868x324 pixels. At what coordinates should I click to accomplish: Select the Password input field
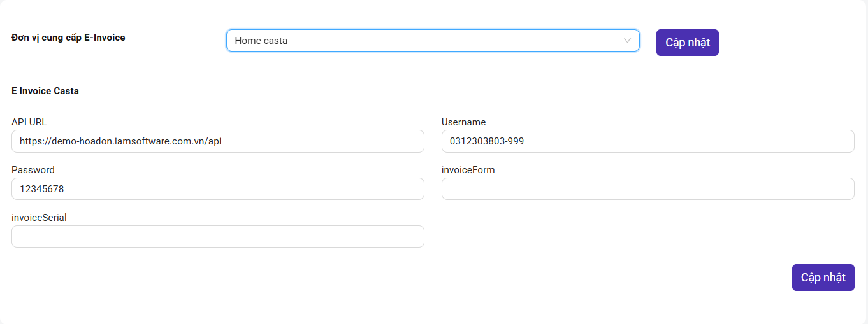click(x=218, y=189)
